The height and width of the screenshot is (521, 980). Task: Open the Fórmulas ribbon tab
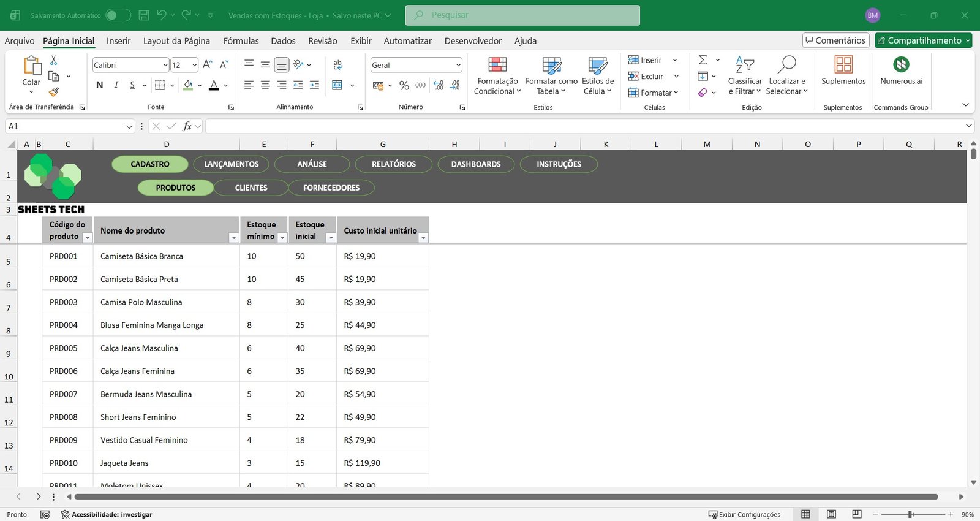[x=241, y=41]
